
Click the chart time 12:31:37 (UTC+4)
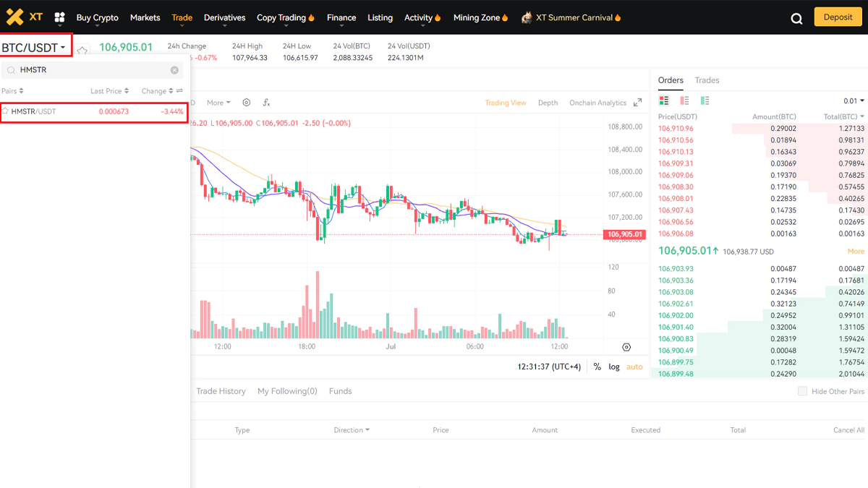click(549, 367)
